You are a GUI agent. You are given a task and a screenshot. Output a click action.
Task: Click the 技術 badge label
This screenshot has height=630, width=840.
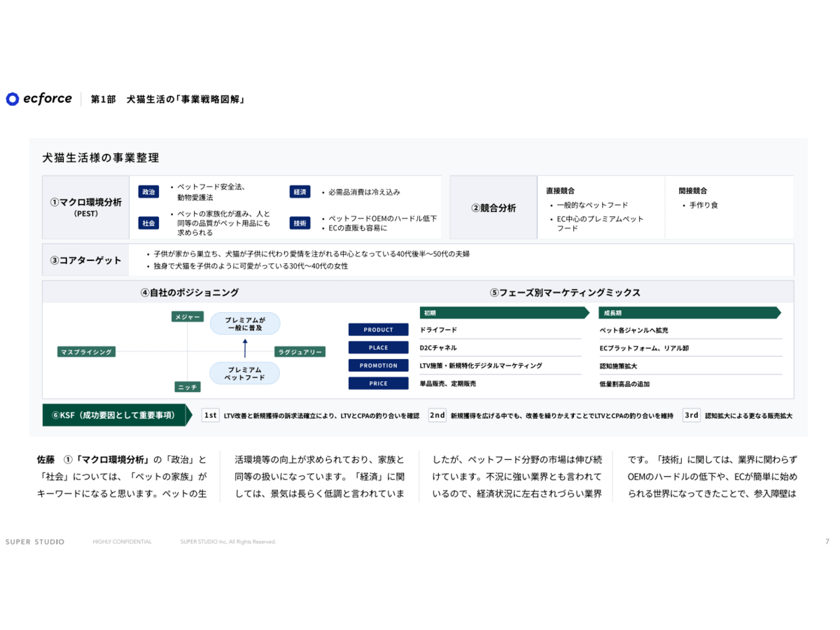(x=300, y=223)
